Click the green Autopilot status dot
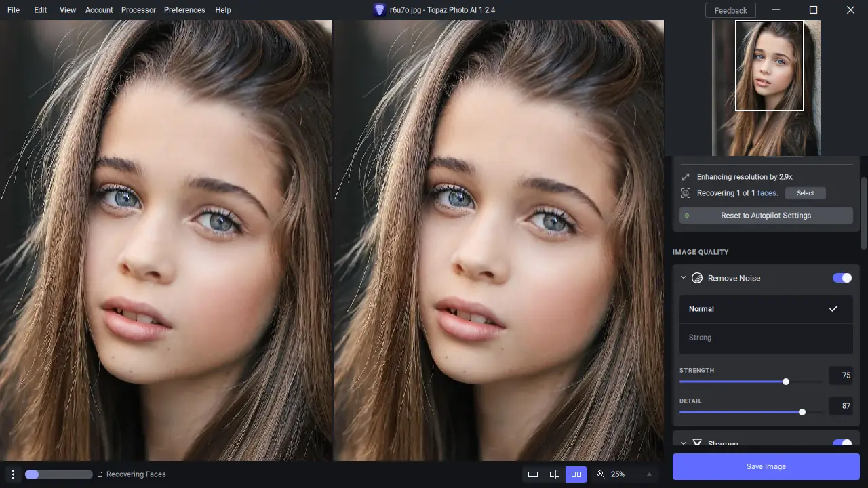 [687, 216]
